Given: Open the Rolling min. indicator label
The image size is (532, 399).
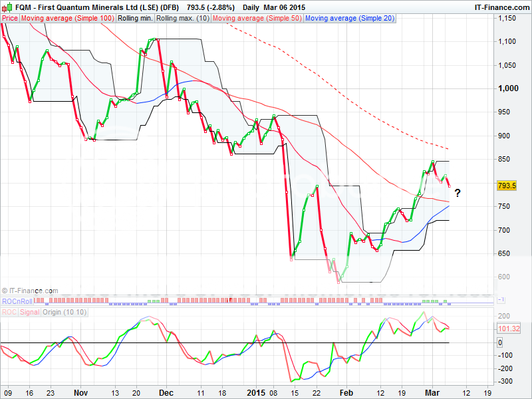Looking at the screenshot, I should click(x=135, y=19).
